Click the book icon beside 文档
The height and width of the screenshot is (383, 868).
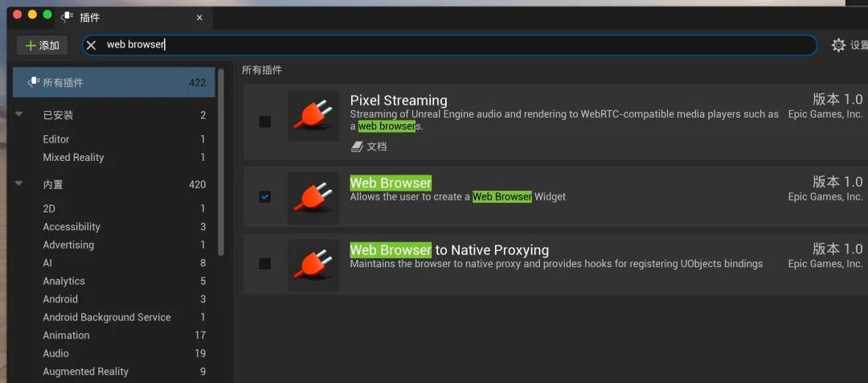(357, 146)
